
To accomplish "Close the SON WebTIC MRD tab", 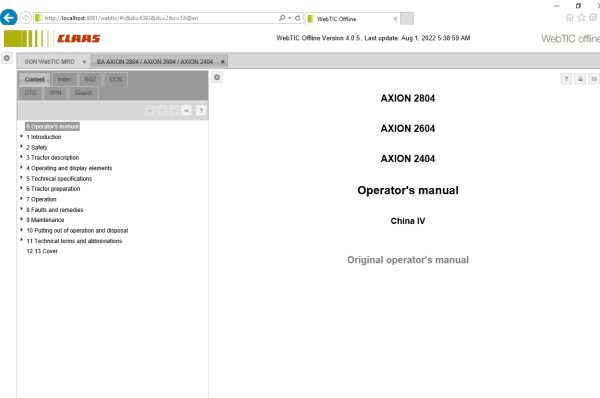I will click(x=84, y=62).
